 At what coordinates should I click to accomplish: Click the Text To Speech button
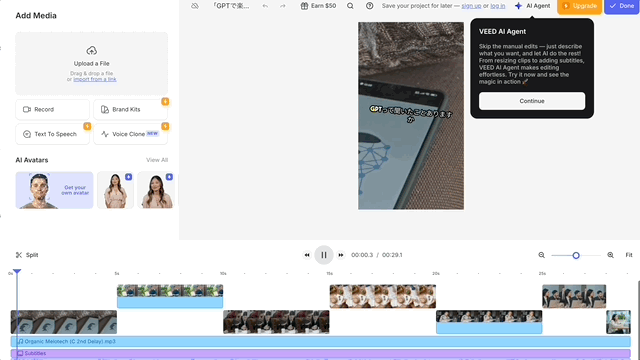(52, 134)
